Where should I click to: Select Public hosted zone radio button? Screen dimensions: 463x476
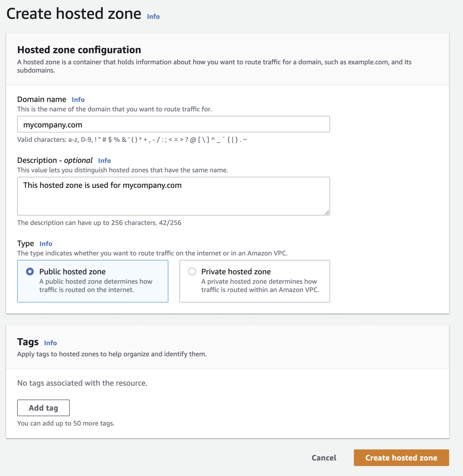click(30, 272)
